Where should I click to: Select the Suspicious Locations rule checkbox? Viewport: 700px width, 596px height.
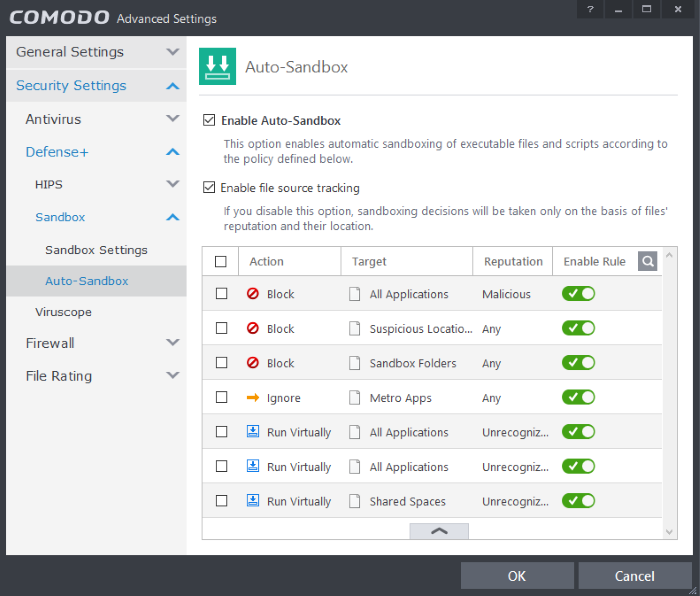click(x=221, y=328)
